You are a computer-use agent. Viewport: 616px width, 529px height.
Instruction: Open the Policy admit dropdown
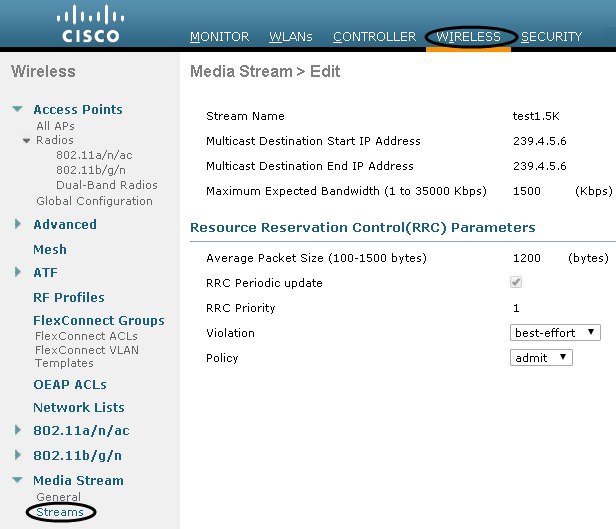click(x=541, y=358)
